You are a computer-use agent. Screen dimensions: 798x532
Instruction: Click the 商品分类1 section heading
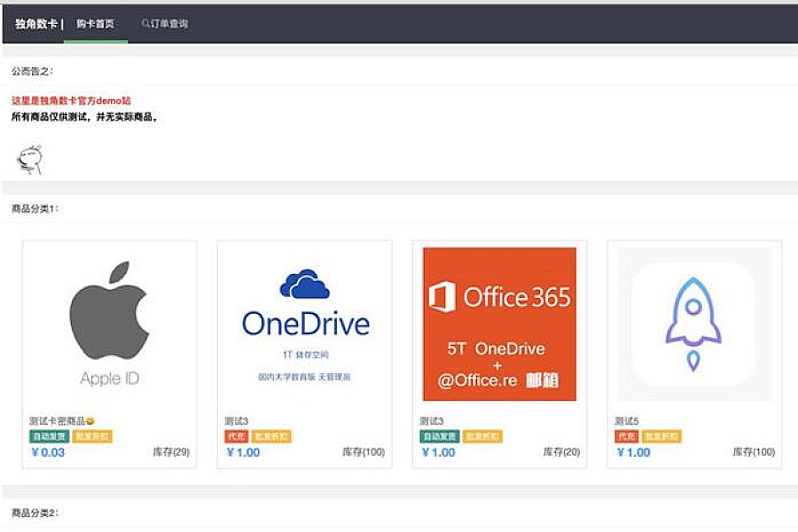point(35,208)
